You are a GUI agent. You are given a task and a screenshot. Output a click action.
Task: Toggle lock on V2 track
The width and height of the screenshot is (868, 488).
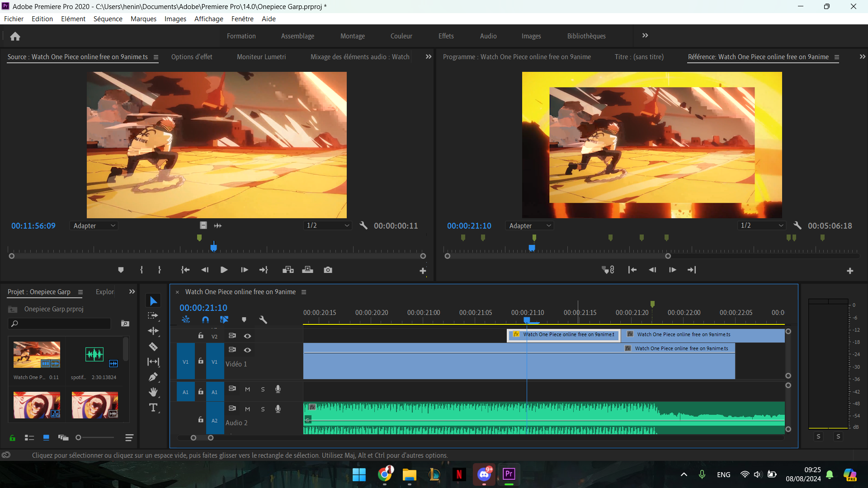[201, 335]
